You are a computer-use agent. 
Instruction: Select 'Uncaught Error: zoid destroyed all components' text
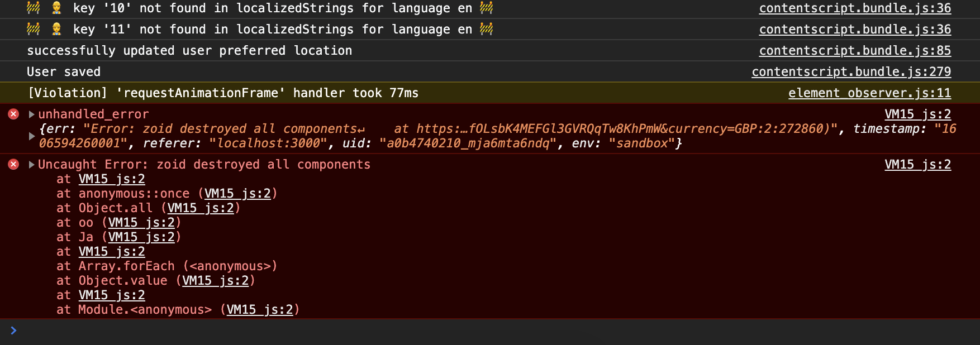coord(204,165)
